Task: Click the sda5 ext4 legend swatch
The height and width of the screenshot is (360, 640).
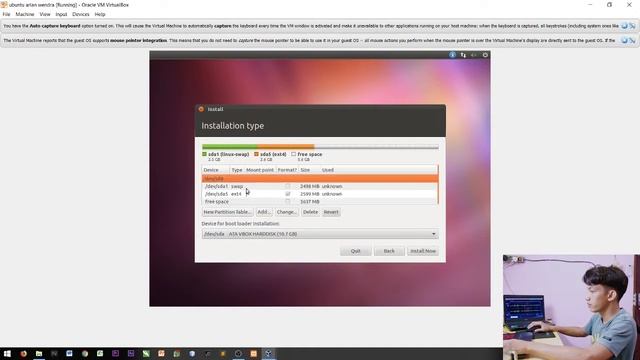Action: [256, 154]
